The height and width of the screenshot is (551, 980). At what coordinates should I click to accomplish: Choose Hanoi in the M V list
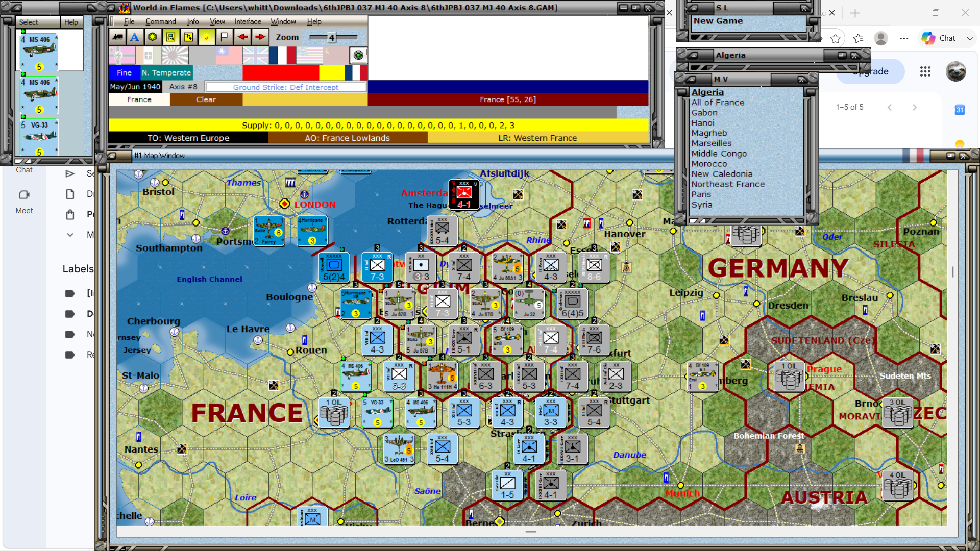(703, 123)
